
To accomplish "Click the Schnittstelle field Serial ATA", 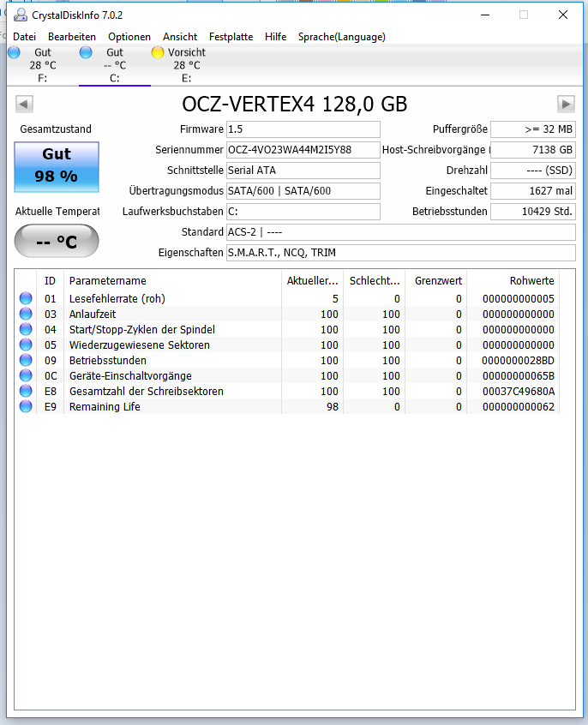I will tap(303, 171).
